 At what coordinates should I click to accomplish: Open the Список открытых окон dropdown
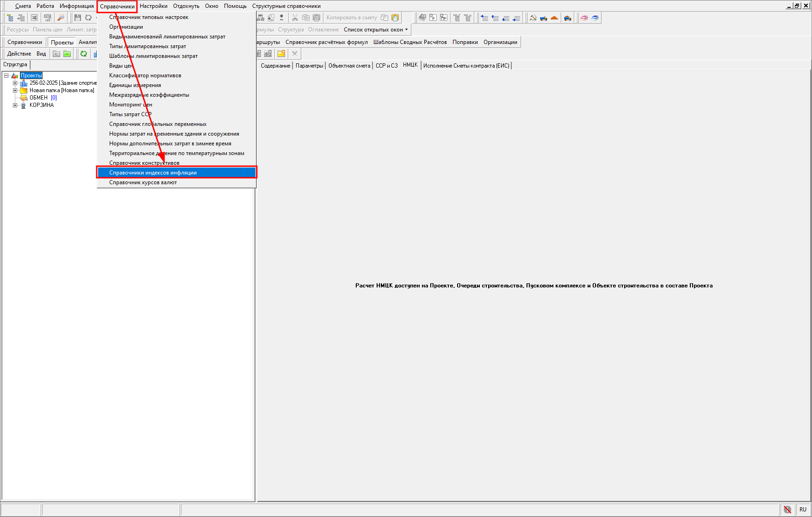[376, 30]
